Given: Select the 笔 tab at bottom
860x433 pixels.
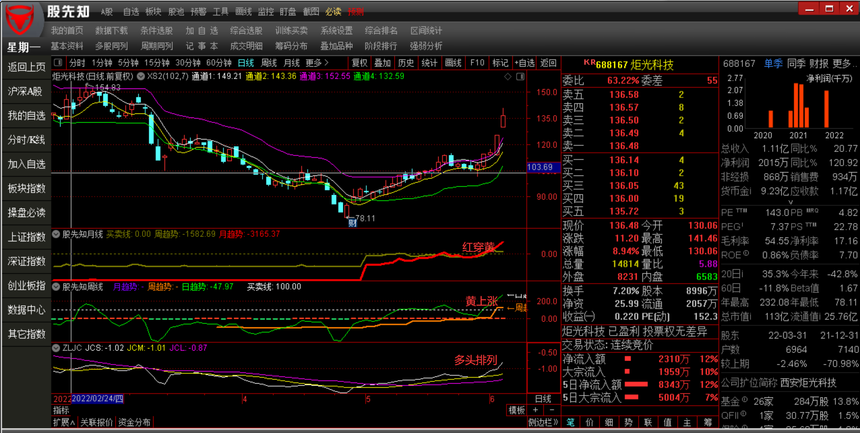Looking at the screenshot, I should 570,422.
